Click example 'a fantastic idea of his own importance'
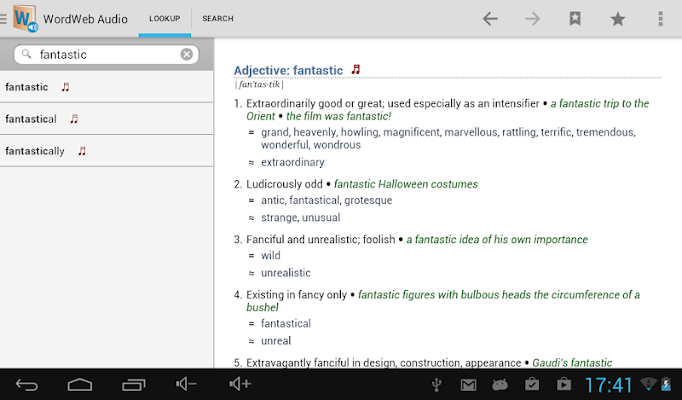Screen dimensions: 682x400 click(497, 240)
